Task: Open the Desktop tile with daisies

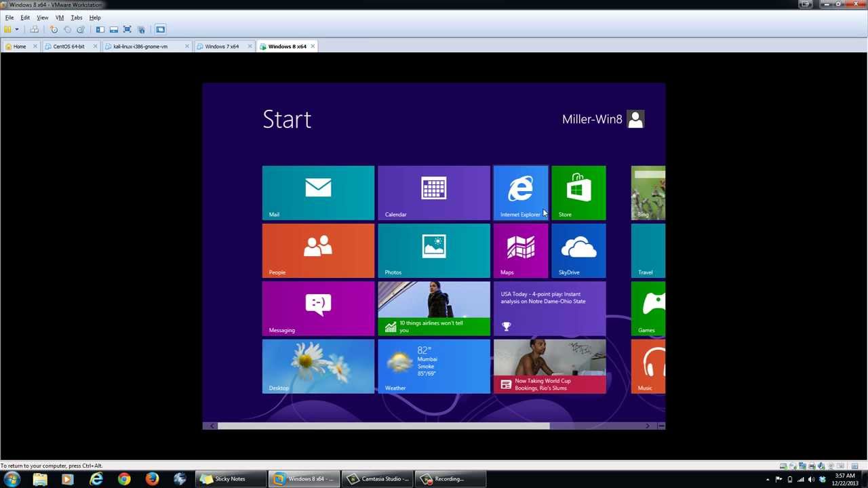Action: [x=318, y=367]
